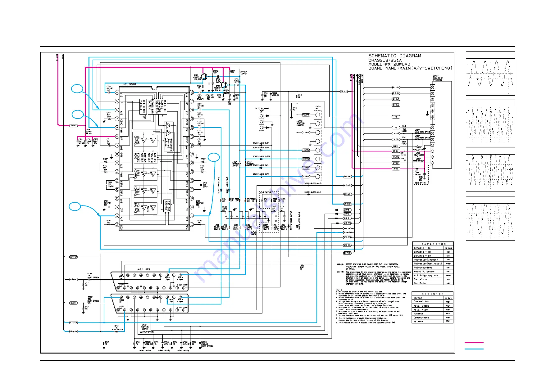Image resolution: width=555 pixels, height=392 pixels.
Task: Click the Polypropylene table row
Action: pyautogui.click(x=433, y=268)
